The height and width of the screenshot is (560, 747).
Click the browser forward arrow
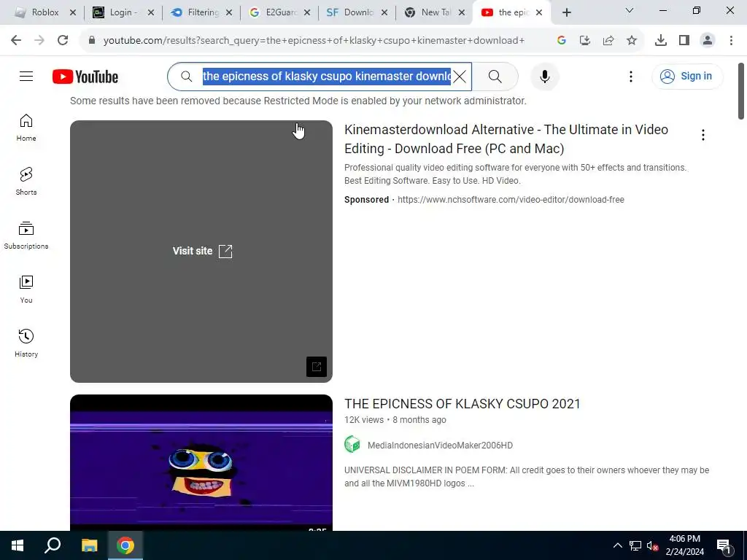coord(39,40)
